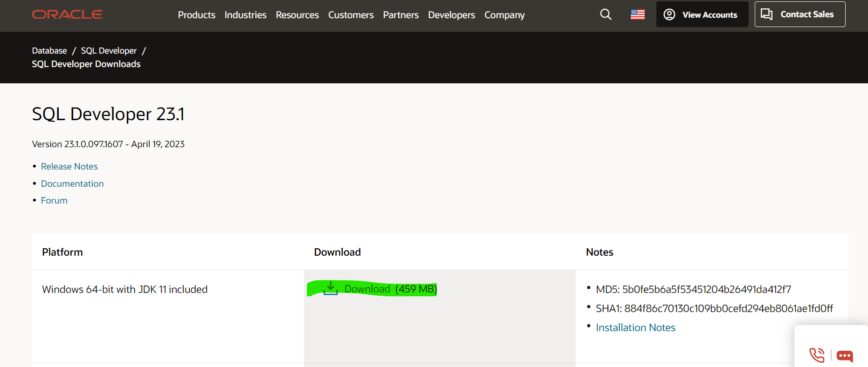This screenshot has width=868, height=367.
Task: Open the Company menu
Action: tap(504, 15)
